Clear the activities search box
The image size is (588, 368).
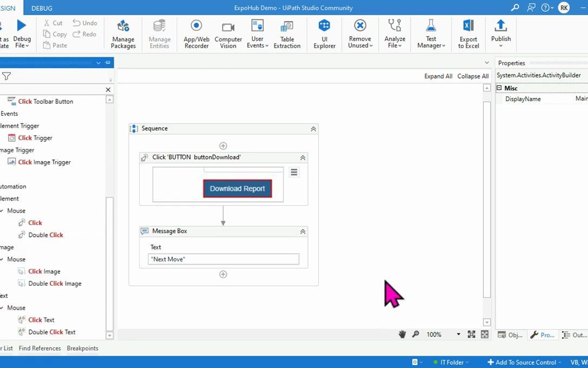pos(108,89)
